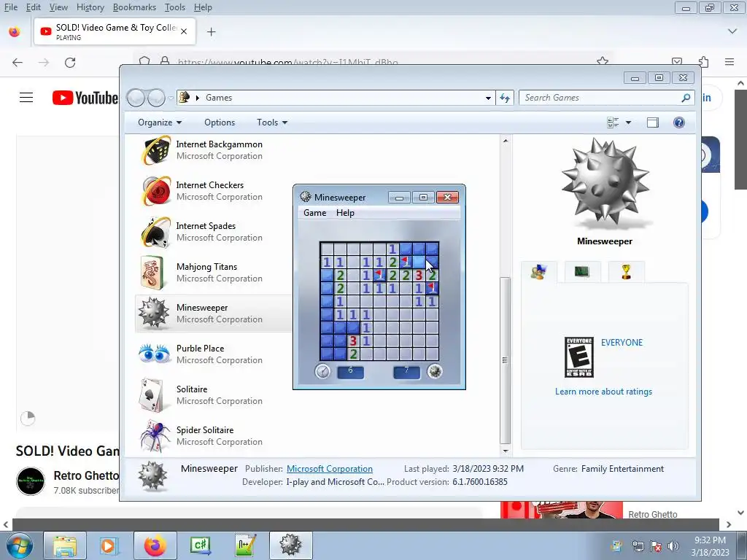Click the Action Center flag tray icon

pyautogui.click(x=656, y=545)
